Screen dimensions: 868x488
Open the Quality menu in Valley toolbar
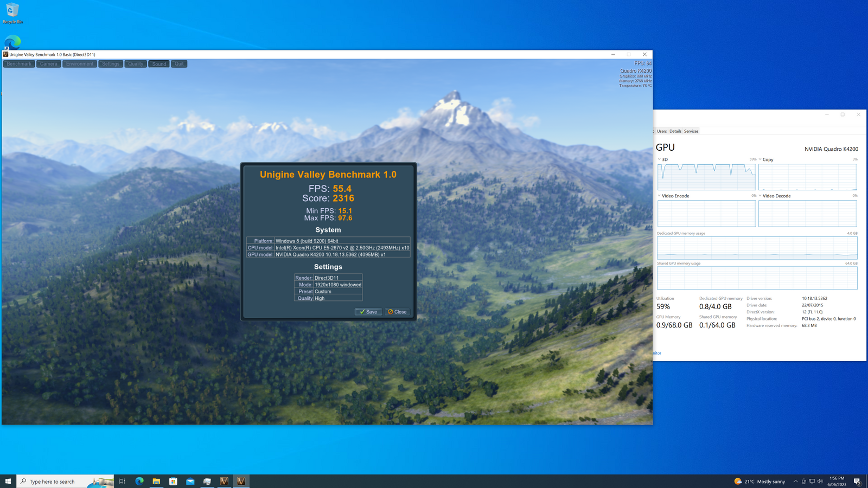pyautogui.click(x=136, y=64)
